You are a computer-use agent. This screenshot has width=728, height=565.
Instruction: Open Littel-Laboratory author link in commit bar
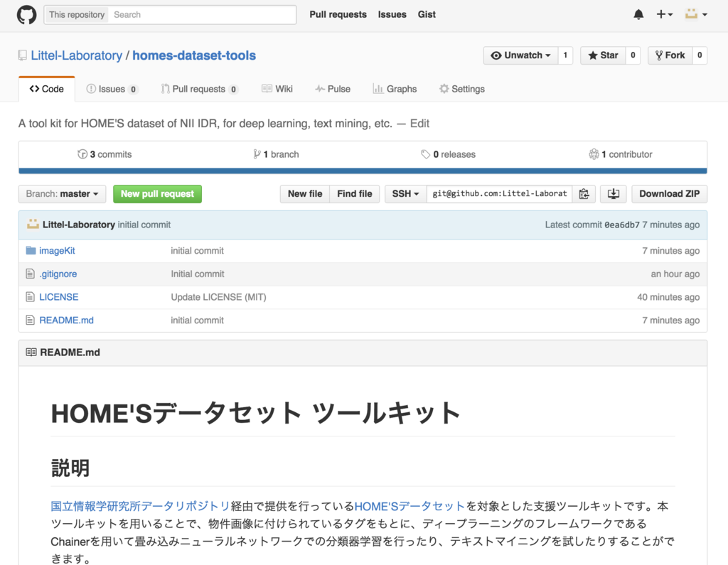79,225
